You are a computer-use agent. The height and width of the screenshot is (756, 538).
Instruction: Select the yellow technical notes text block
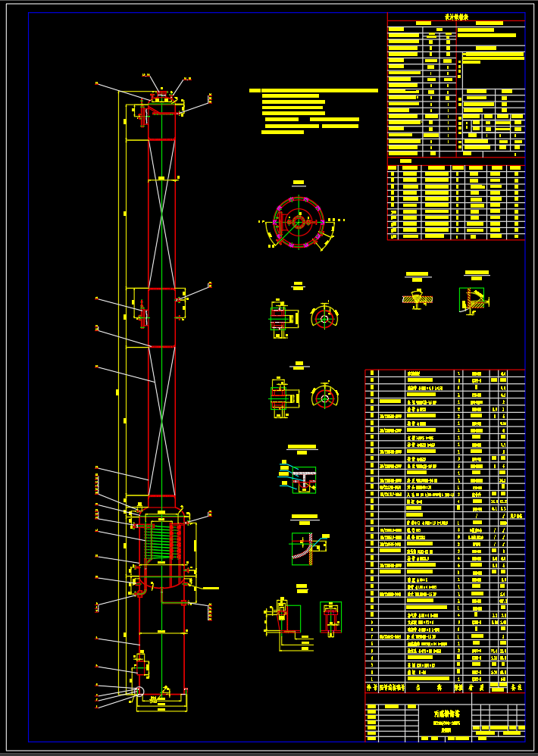[313, 111]
